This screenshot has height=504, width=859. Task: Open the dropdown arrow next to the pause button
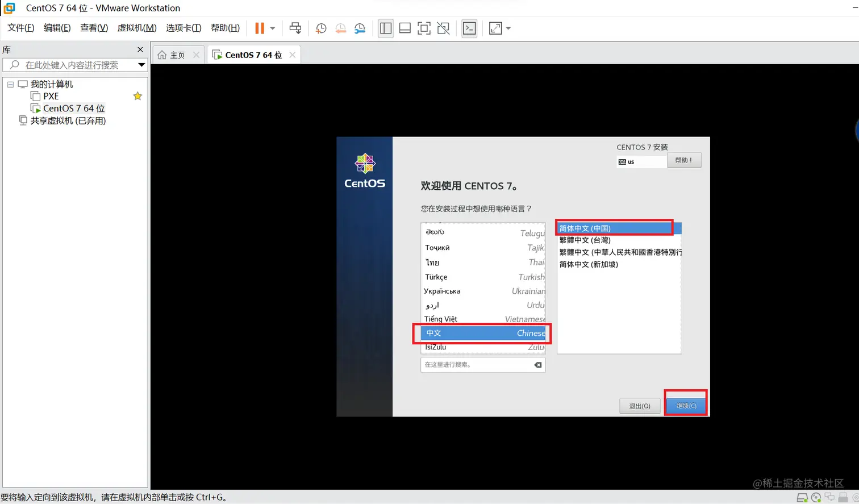[x=273, y=28]
